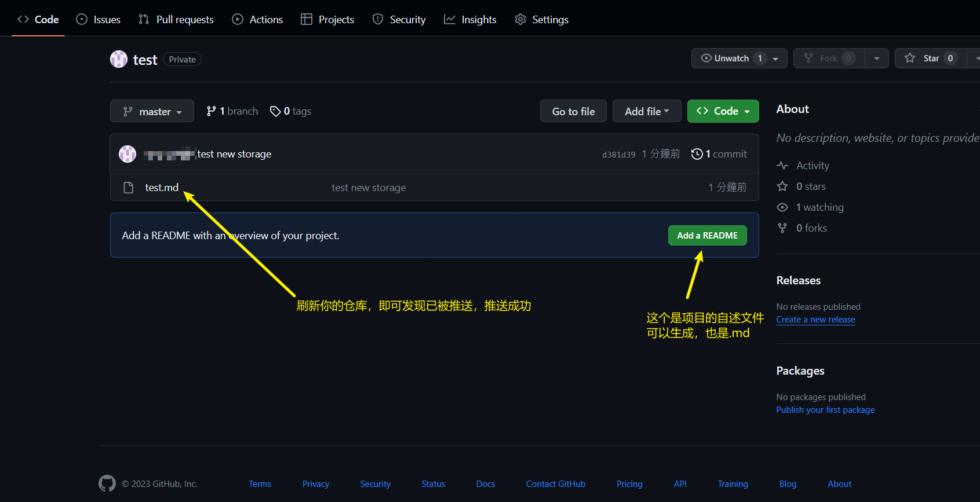Click the tag icon beside 0 tags
Screen dimensions: 980x502
point(275,111)
